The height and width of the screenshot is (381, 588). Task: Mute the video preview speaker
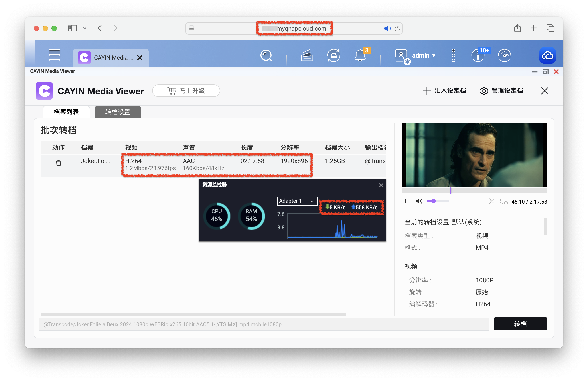pyautogui.click(x=418, y=201)
